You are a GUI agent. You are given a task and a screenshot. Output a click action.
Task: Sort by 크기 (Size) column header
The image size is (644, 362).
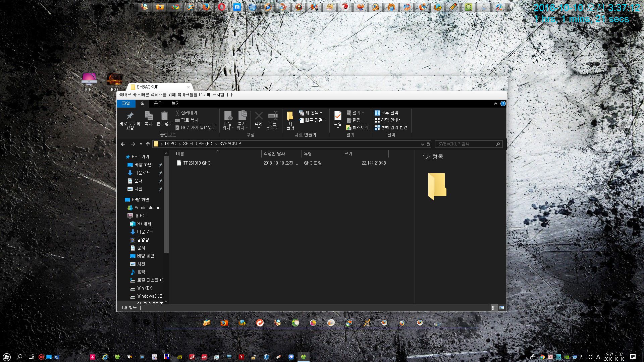pos(365,154)
